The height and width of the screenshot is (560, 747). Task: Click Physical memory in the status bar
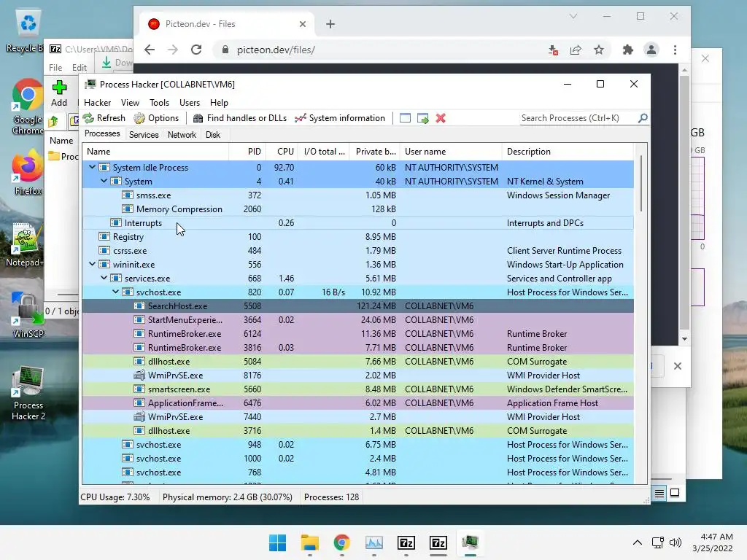[228, 497]
